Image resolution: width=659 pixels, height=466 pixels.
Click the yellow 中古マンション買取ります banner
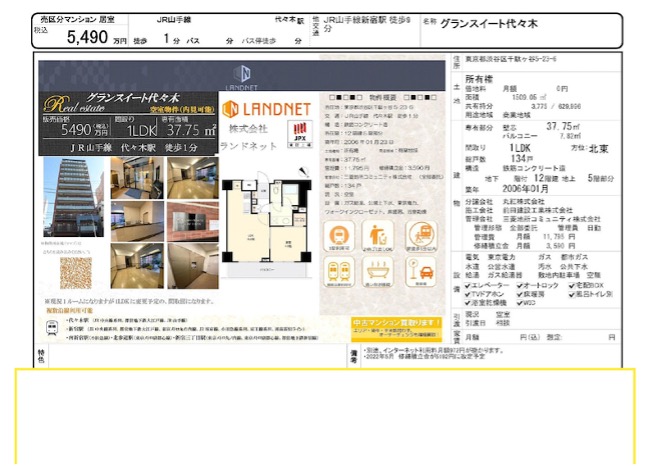[397, 329]
